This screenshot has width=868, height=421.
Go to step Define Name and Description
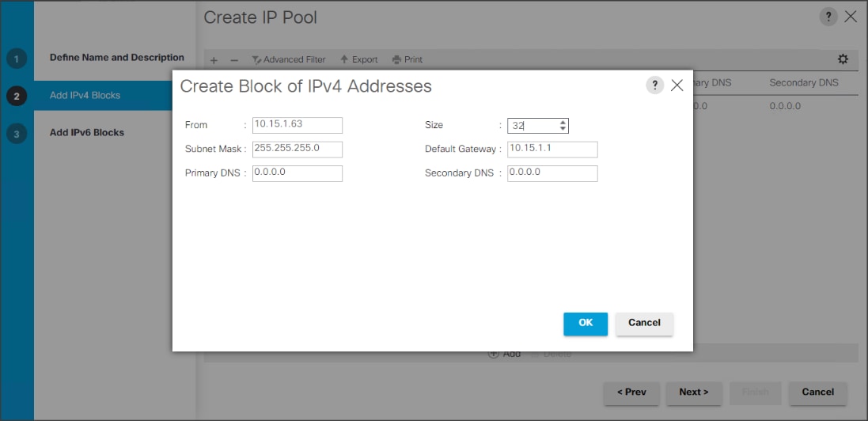(117, 58)
